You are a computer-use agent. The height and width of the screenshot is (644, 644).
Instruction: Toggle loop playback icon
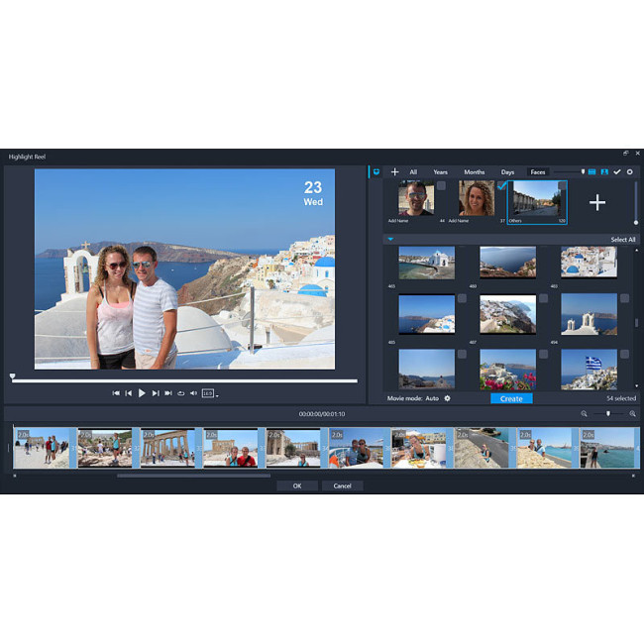coord(180,393)
